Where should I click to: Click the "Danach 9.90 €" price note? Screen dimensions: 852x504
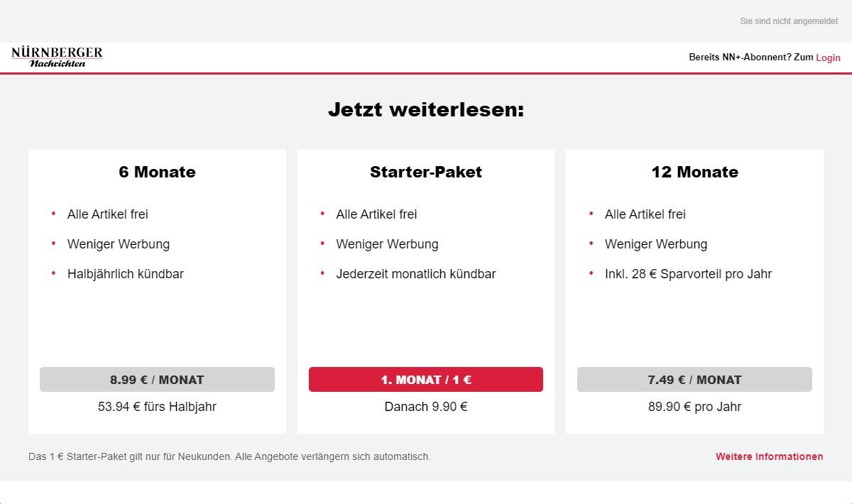pos(425,407)
